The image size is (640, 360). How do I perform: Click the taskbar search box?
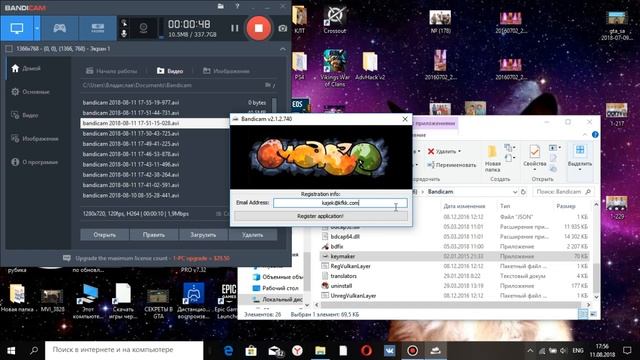point(124,350)
